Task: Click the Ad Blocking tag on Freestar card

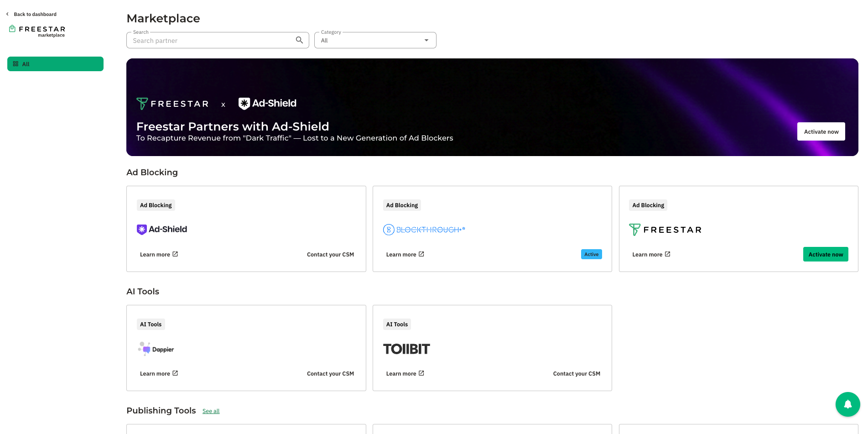Action: pyautogui.click(x=648, y=205)
